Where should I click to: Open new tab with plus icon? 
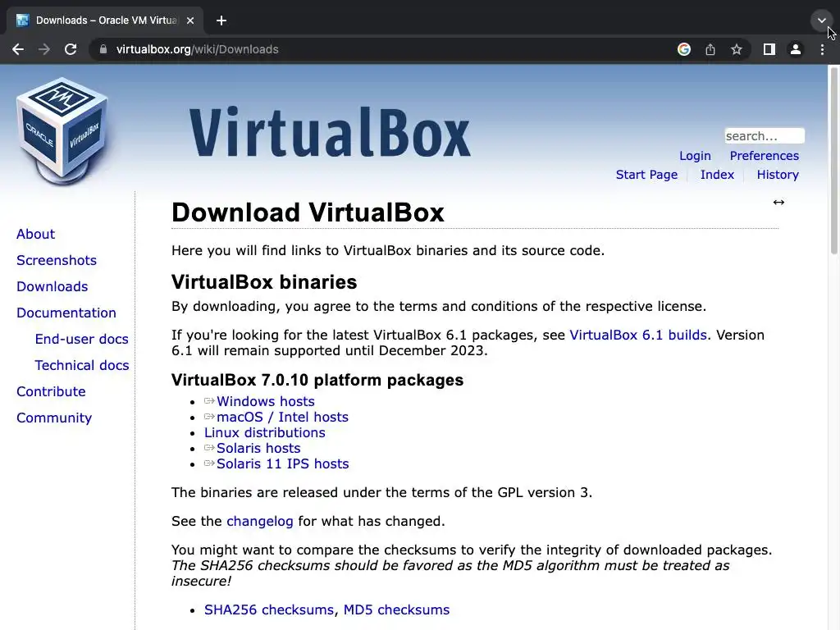221,21
